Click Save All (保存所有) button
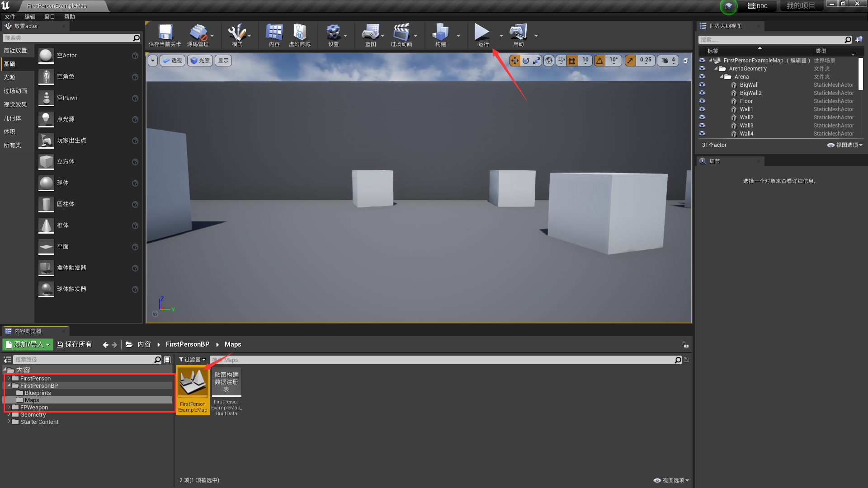The width and height of the screenshot is (868, 488). tap(75, 345)
